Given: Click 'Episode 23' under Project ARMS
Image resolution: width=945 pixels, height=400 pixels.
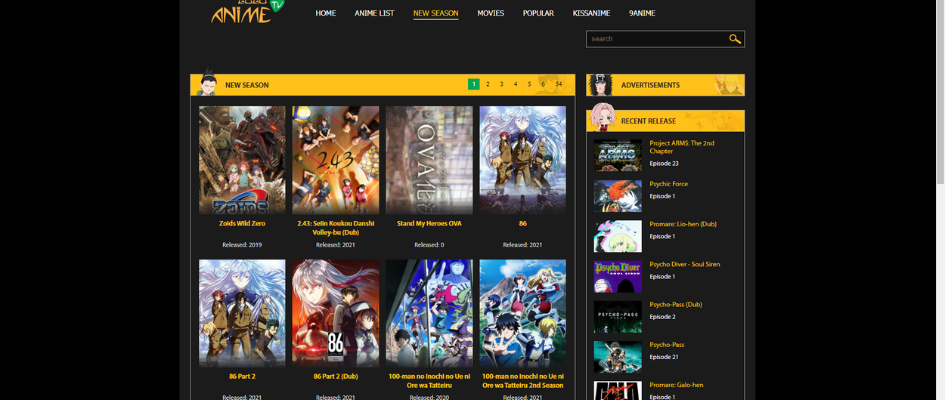Looking at the screenshot, I should (664, 163).
